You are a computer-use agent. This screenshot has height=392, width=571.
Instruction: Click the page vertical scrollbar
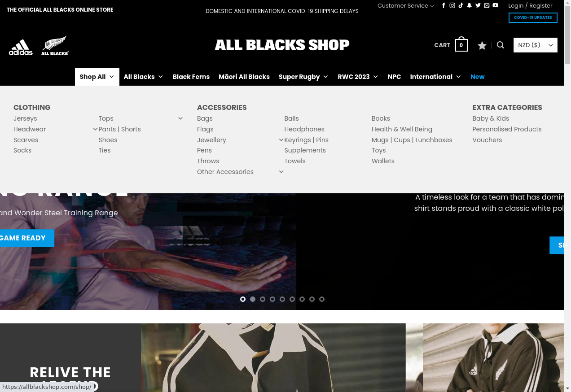coord(567,196)
